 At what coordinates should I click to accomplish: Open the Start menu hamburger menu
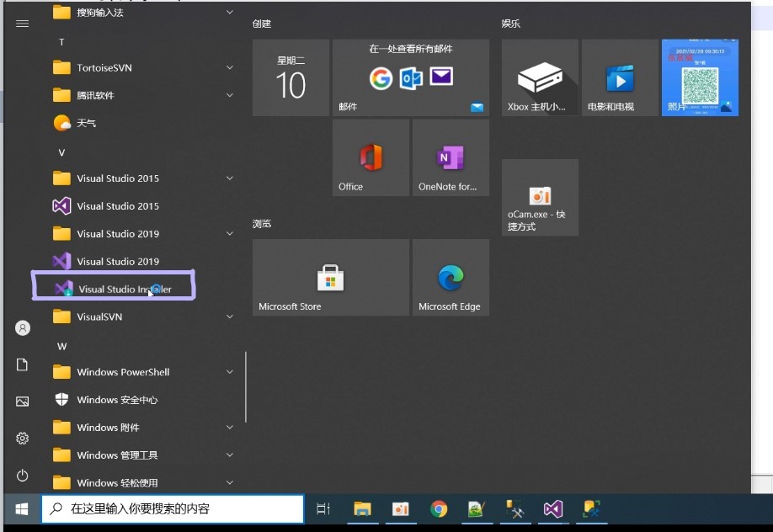click(22, 24)
